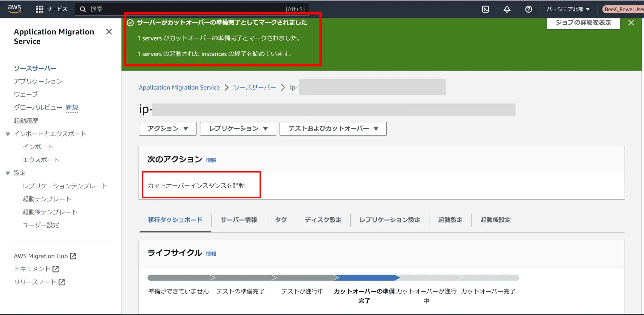
Task: Switch to the ディスク設定 tab
Action: [323, 220]
